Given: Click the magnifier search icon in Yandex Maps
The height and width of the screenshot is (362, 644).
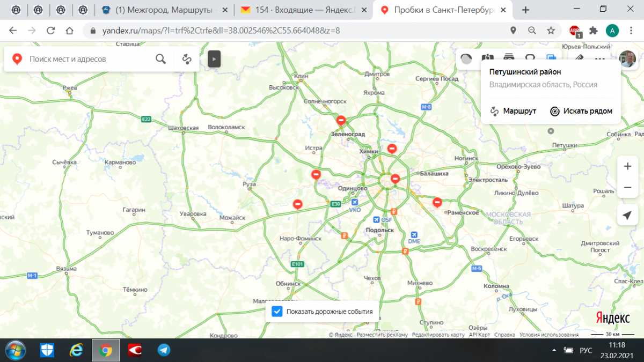Looking at the screenshot, I should point(160,59).
